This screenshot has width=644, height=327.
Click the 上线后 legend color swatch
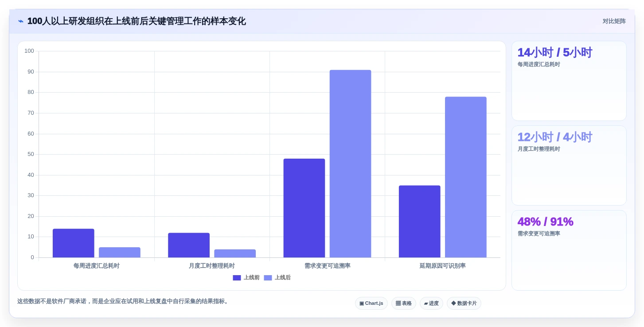coord(268,278)
